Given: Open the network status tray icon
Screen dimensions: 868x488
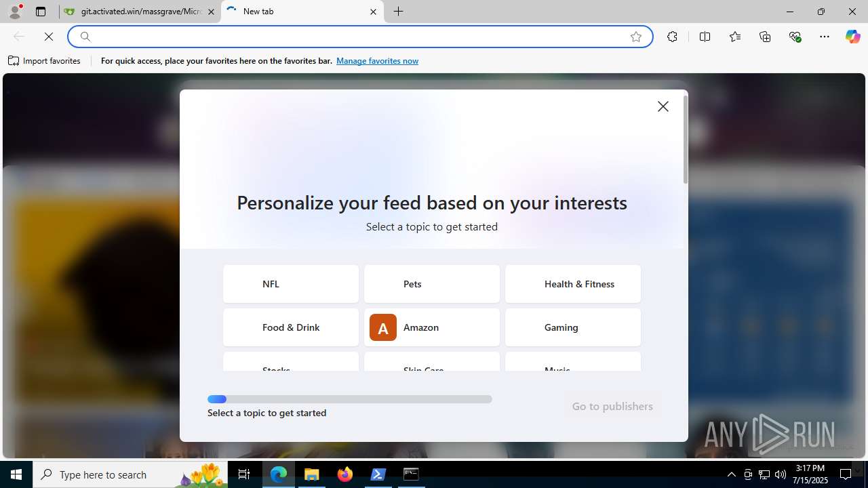Looking at the screenshot, I should click(764, 474).
